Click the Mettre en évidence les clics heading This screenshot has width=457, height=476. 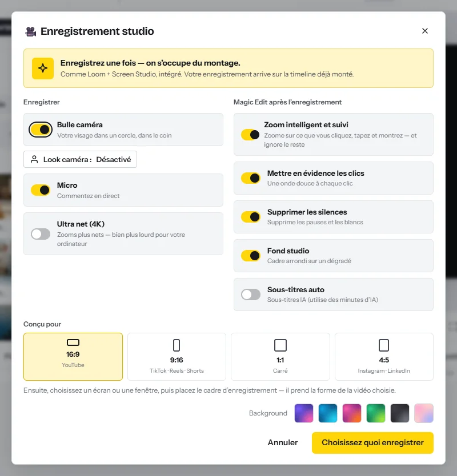pyautogui.click(x=316, y=173)
